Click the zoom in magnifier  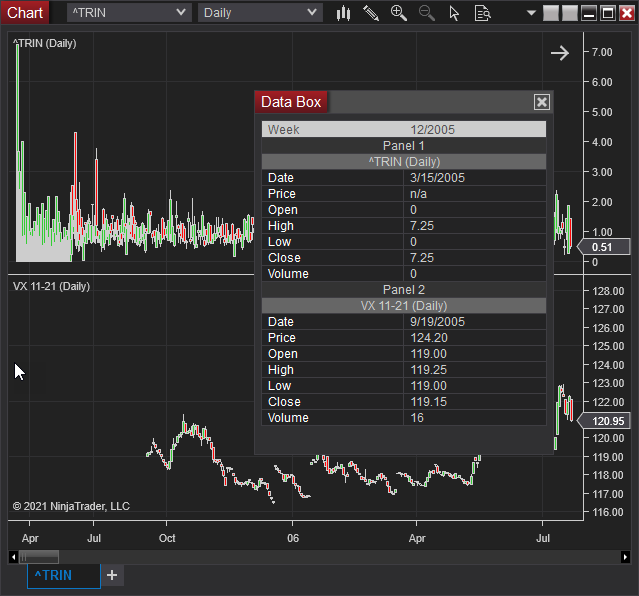[399, 13]
